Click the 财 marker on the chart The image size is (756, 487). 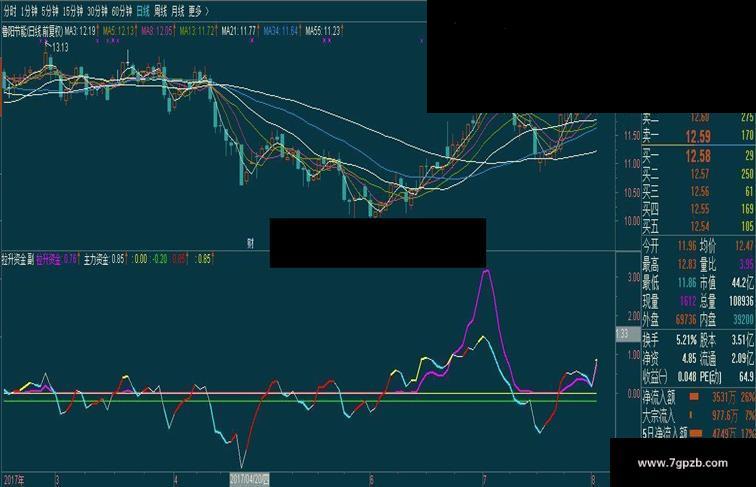pos(250,244)
